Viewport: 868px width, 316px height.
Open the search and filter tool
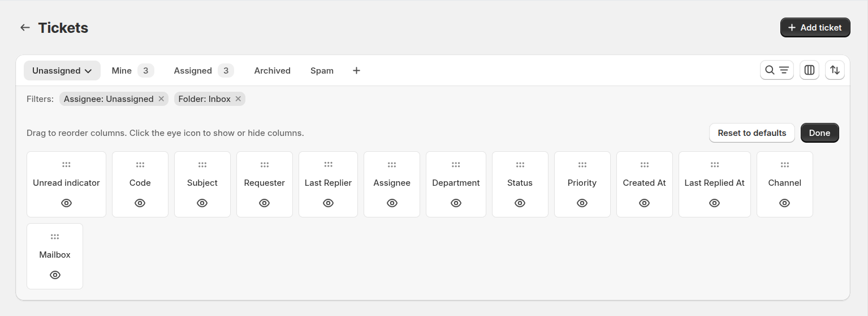(776, 70)
